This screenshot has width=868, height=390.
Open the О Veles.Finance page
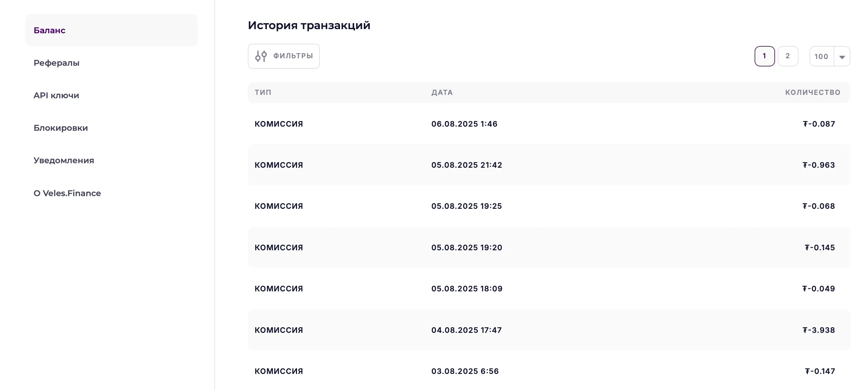point(67,193)
